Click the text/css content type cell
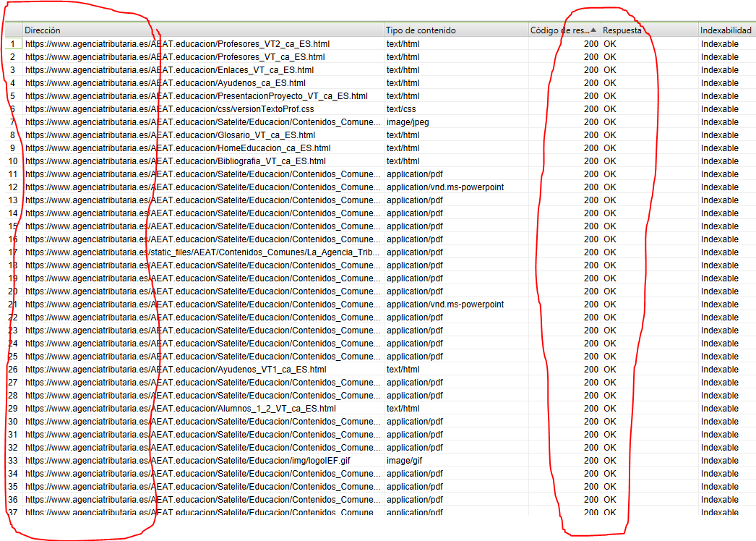The height and width of the screenshot is (541, 756). pos(401,109)
